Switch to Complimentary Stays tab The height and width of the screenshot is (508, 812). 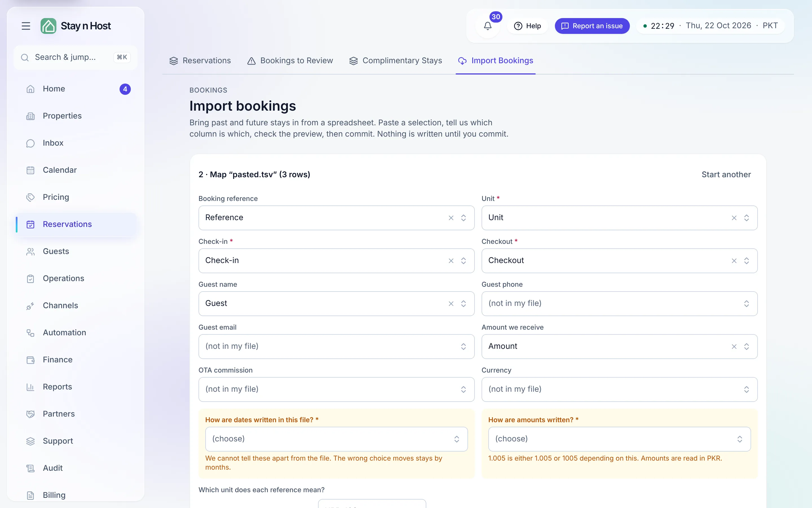pyautogui.click(x=396, y=61)
